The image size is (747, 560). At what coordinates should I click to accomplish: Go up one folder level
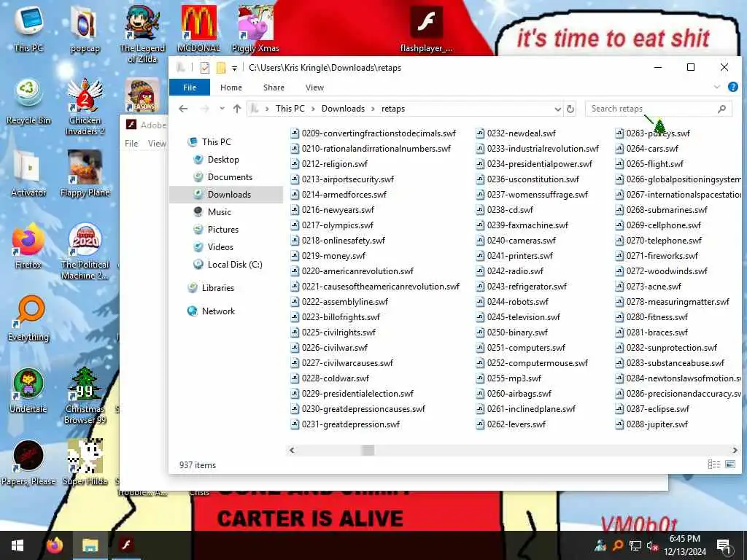click(237, 109)
